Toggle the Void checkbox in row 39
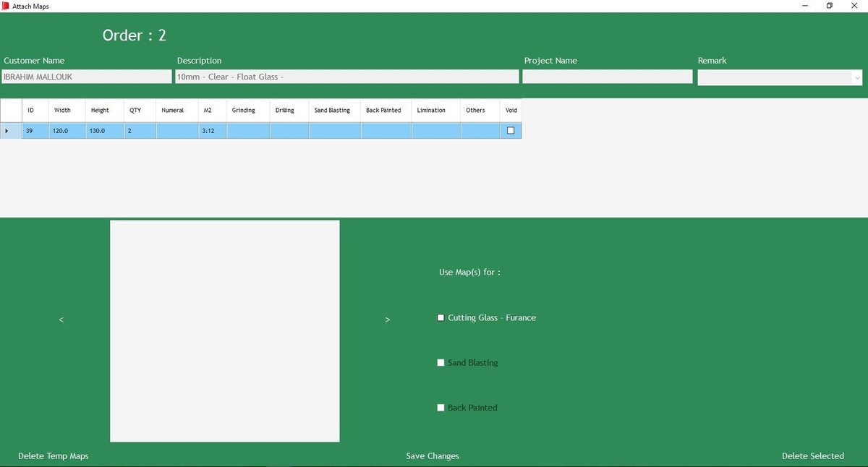The width and height of the screenshot is (868, 467). [x=511, y=131]
